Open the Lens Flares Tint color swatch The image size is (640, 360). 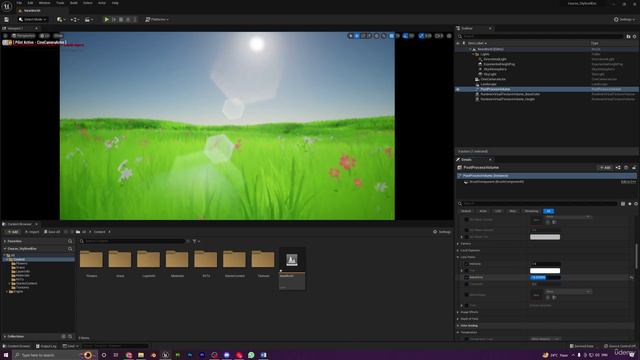tap(545, 271)
